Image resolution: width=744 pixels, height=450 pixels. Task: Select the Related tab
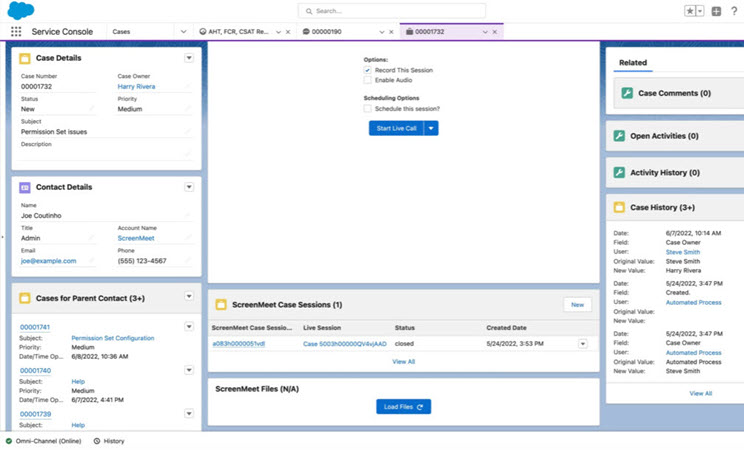633,63
